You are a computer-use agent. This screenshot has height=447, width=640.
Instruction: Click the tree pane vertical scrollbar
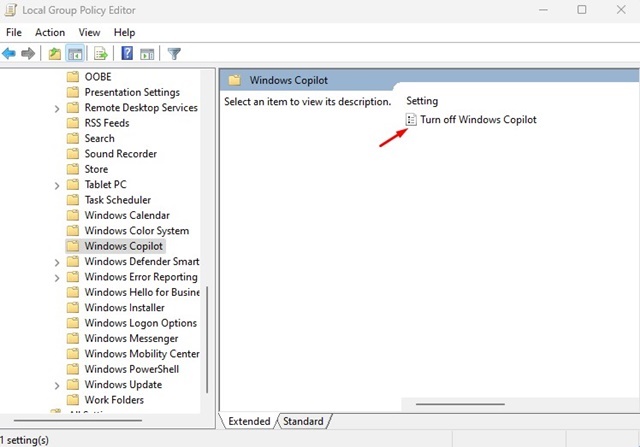click(x=207, y=340)
